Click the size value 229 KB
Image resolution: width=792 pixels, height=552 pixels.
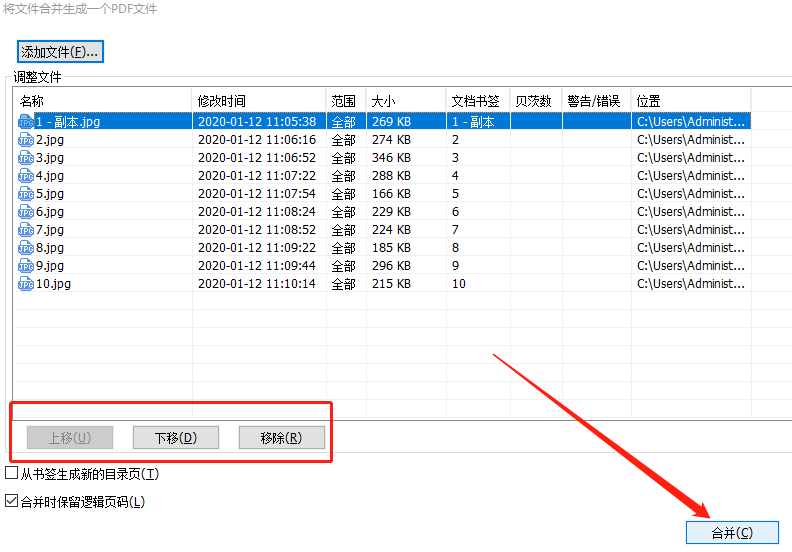[391, 212]
